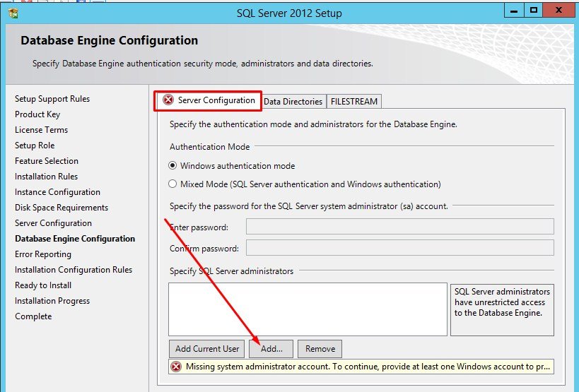Click the Confirm password field

tap(400, 248)
